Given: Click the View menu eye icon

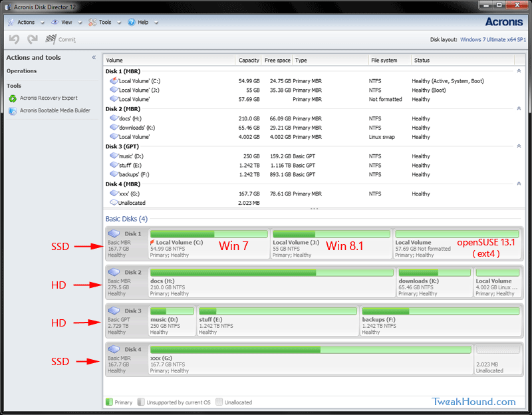Looking at the screenshot, I should coord(55,23).
